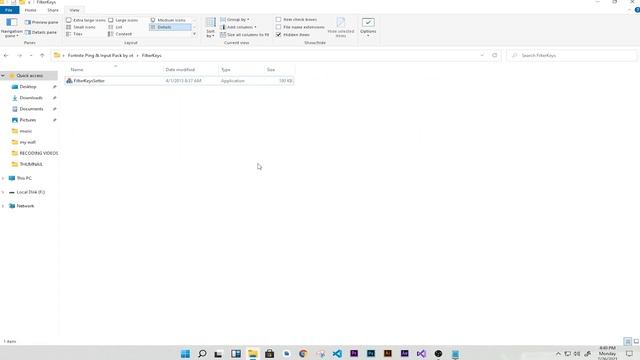Screen dimensions: 640x360
Task: Open Desktop in Quick access
Action: click(28, 87)
